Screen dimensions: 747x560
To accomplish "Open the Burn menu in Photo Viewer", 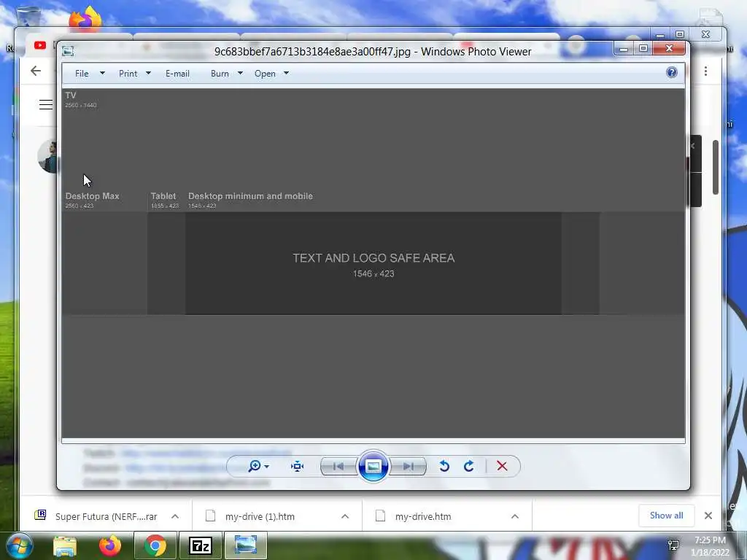I will (220, 74).
